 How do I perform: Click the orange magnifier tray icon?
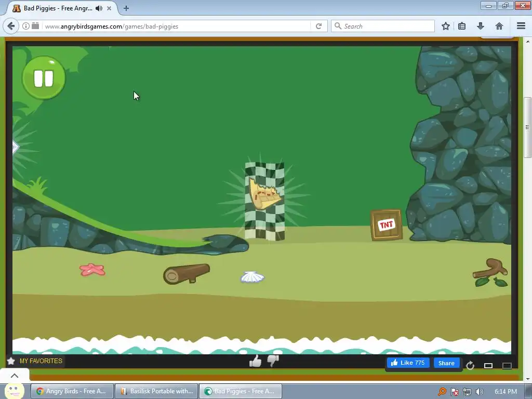pyautogui.click(x=442, y=392)
